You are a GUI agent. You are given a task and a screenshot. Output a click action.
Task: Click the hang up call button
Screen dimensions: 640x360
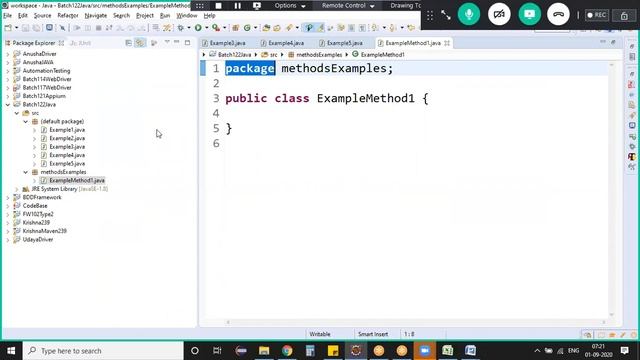(x=558, y=15)
